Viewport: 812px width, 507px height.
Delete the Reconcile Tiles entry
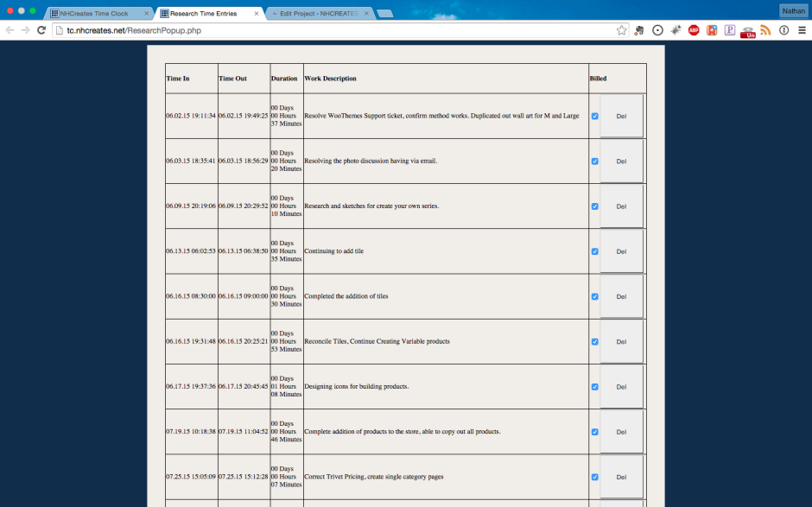[621, 342]
